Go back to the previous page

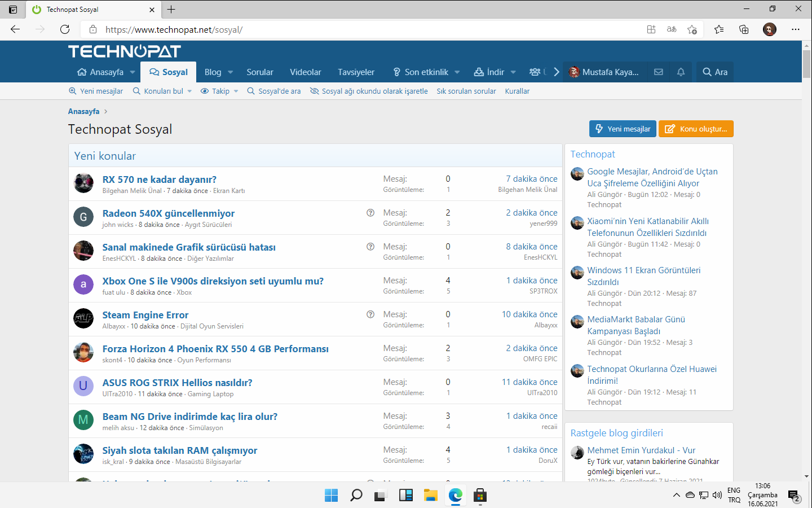pyautogui.click(x=15, y=29)
